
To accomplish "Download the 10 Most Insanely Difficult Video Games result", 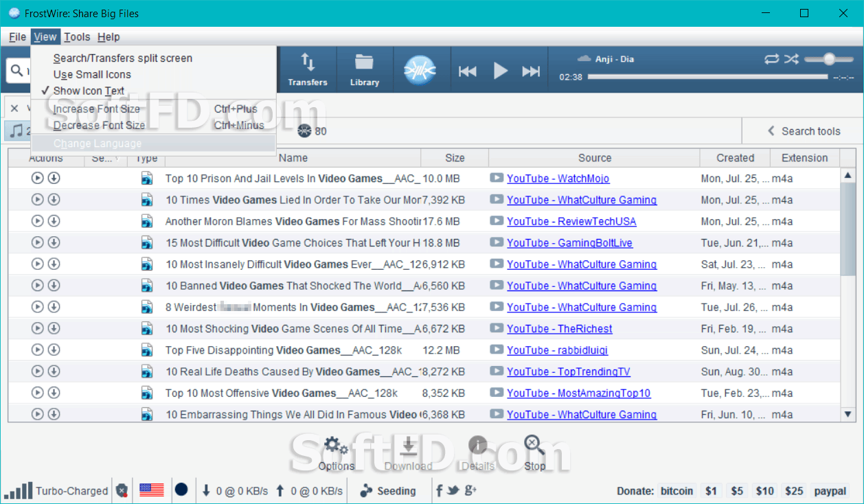I will (x=54, y=264).
